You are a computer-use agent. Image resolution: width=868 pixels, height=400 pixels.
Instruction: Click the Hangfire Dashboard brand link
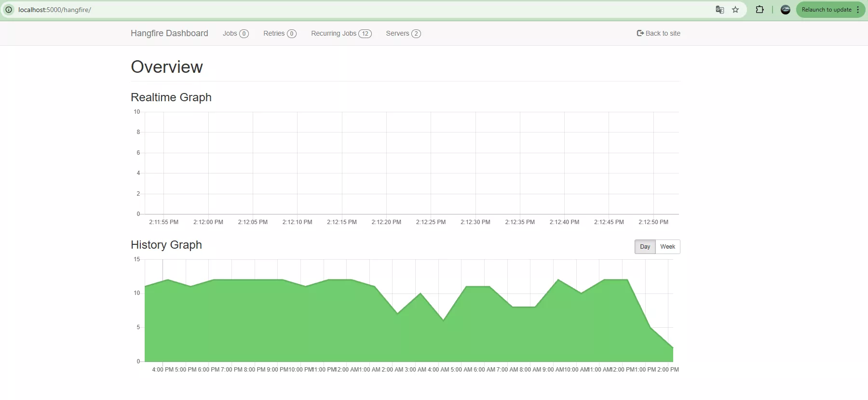tap(169, 33)
